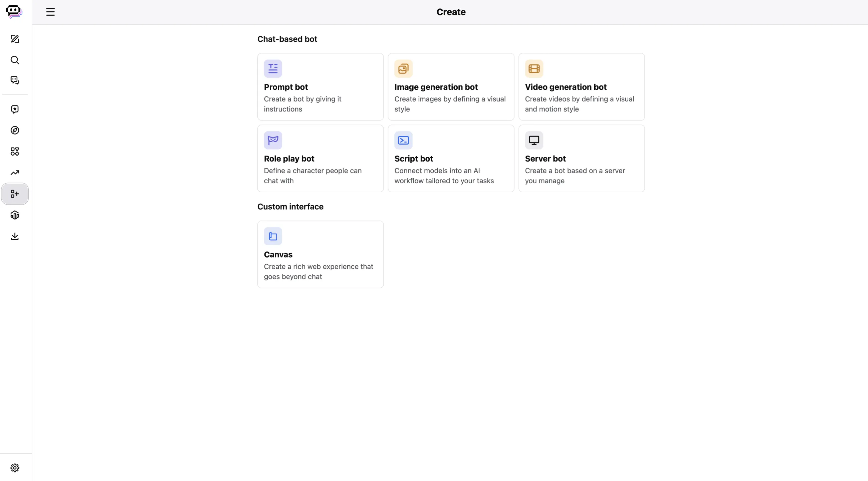Open the chats speech-bubble icon
The width and height of the screenshot is (868, 481).
coord(15,80)
